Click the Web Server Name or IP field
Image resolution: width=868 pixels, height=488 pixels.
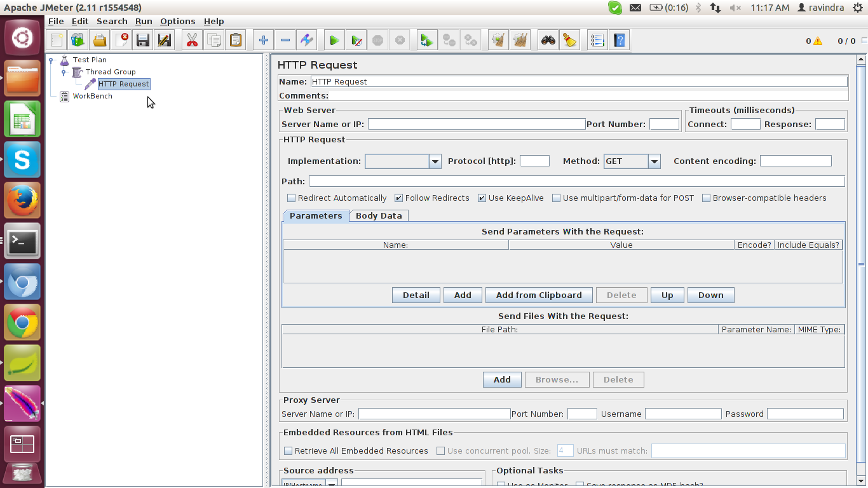(477, 125)
